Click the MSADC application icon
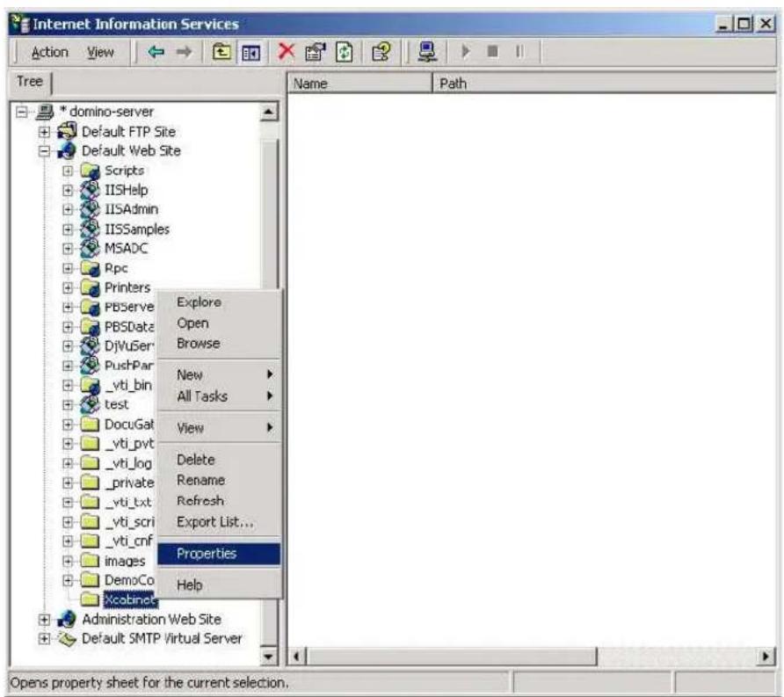 pyautogui.click(x=90, y=249)
